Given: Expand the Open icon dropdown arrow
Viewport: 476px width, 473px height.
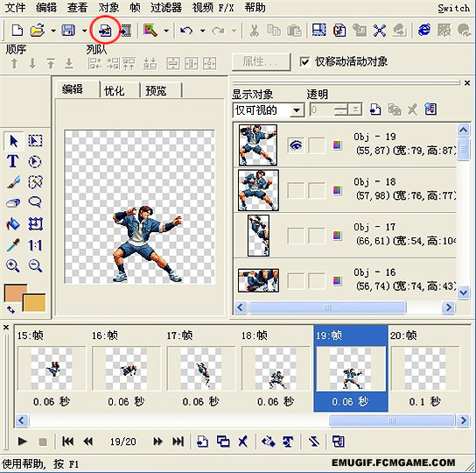Looking at the screenshot, I should click(x=53, y=31).
